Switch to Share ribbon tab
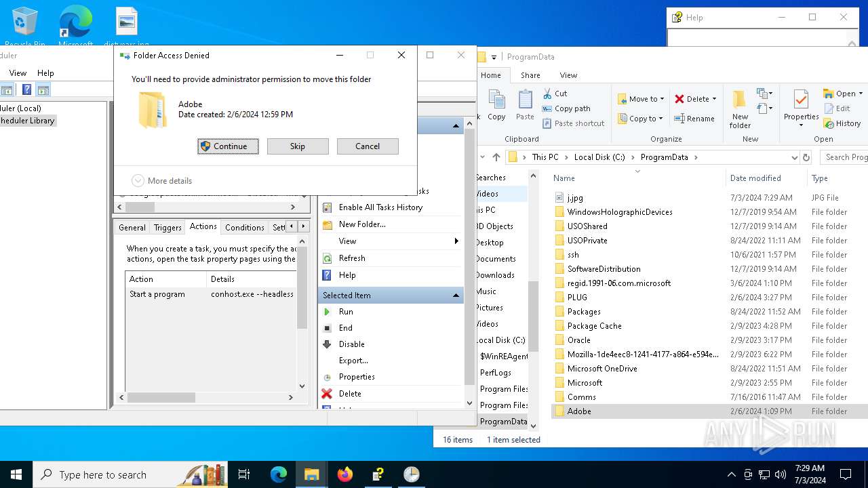Image resolution: width=868 pixels, height=488 pixels. (x=530, y=75)
